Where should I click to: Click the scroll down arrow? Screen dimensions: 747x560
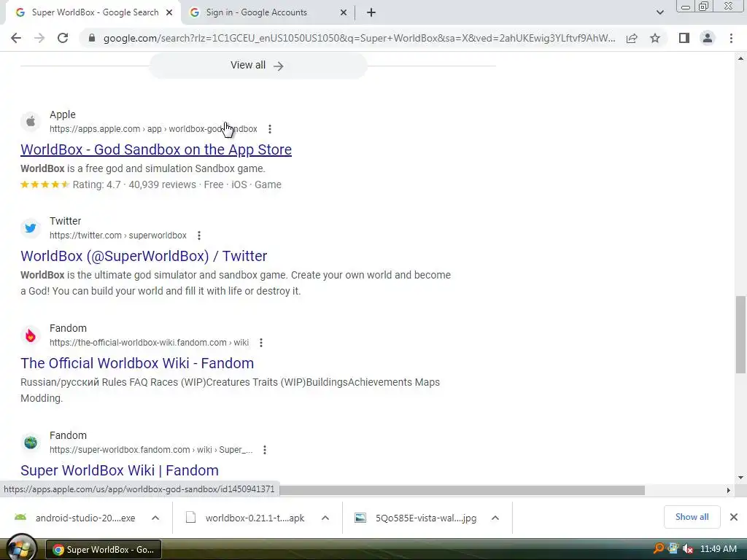coord(740,478)
